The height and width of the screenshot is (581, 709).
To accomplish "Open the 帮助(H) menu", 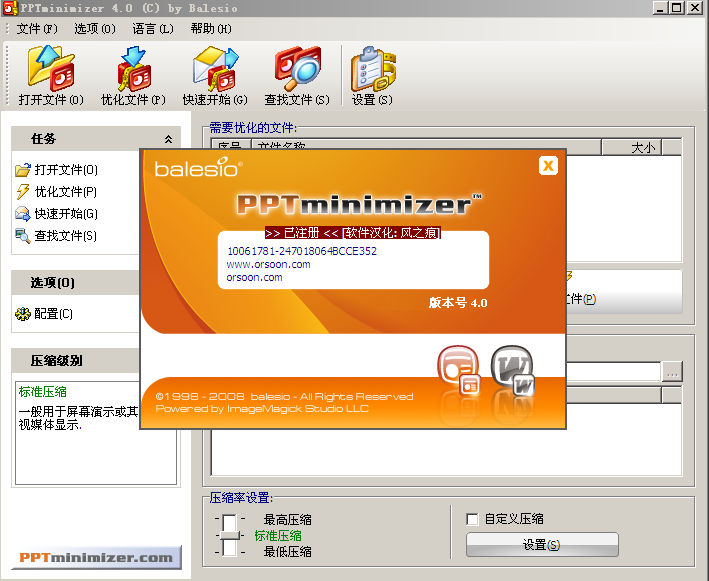I will point(211,29).
